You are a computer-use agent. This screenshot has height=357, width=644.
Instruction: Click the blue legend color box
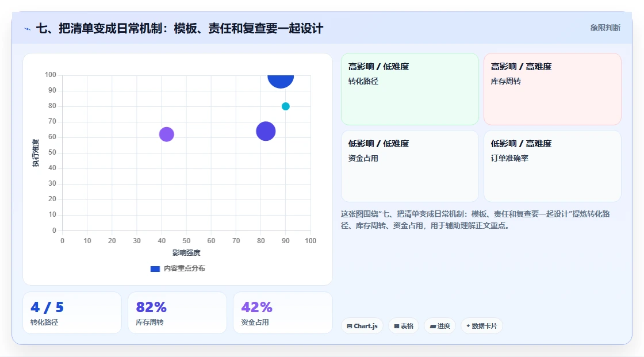point(155,269)
